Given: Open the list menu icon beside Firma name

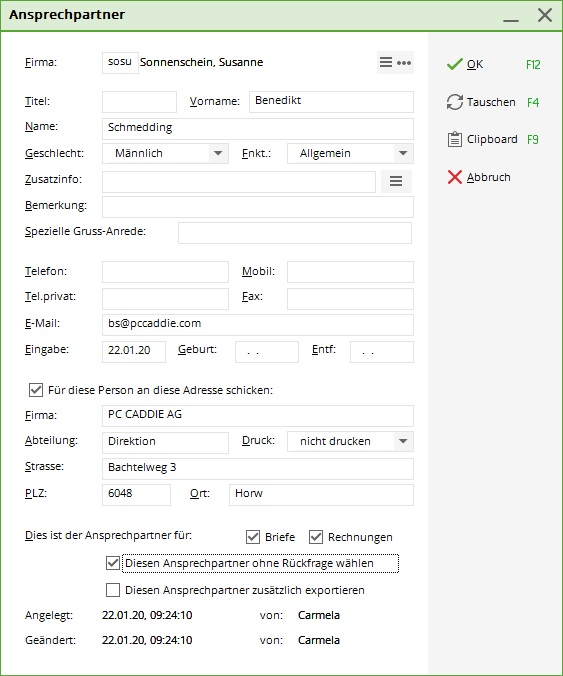Looking at the screenshot, I should pyautogui.click(x=386, y=63).
